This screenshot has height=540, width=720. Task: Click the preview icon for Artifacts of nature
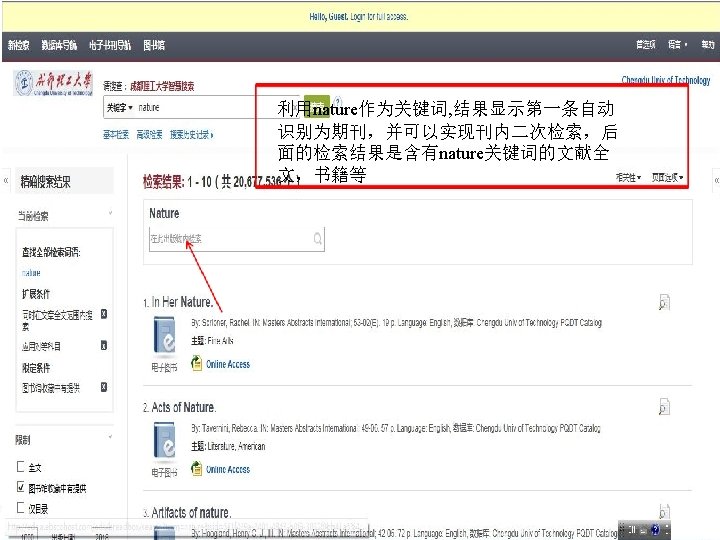pyautogui.click(x=664, y=512)
